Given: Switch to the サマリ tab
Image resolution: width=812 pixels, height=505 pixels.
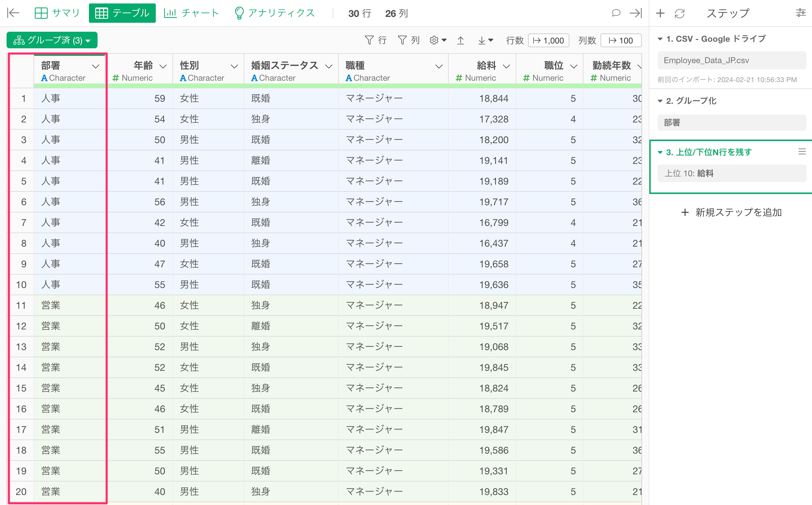Looking at the screenshot, I should 58,13.
